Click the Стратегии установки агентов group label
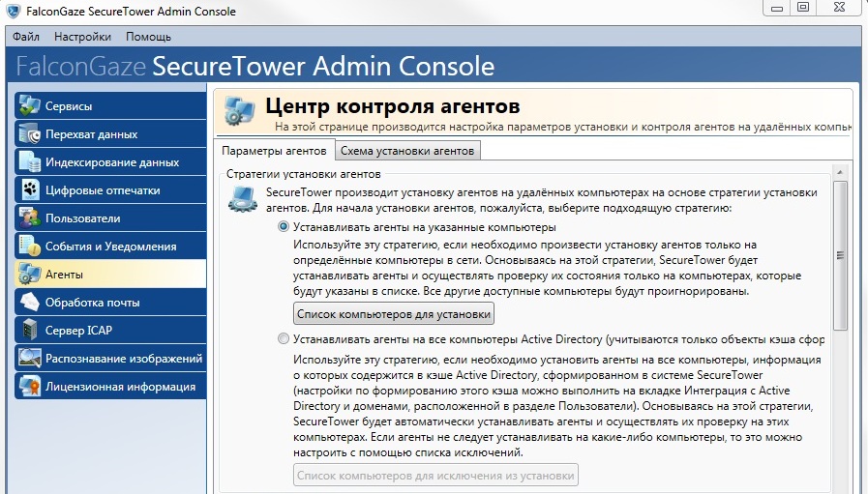Image resolution: width=868 pixels, height=494 pixels. click(303, 174)
